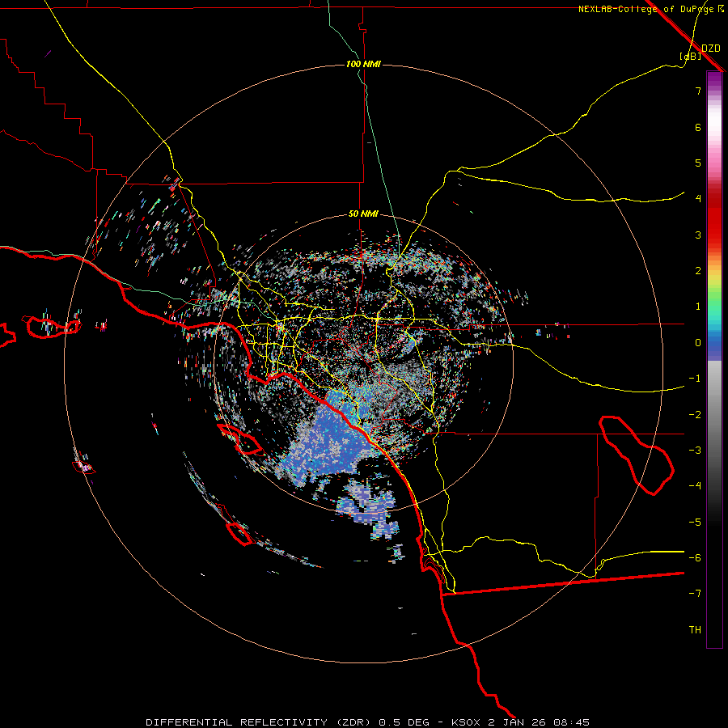Click the 2 value on color scale
The width and height of the screenshot is (728, 728).
pyautogui.click(x=698, y=271)
